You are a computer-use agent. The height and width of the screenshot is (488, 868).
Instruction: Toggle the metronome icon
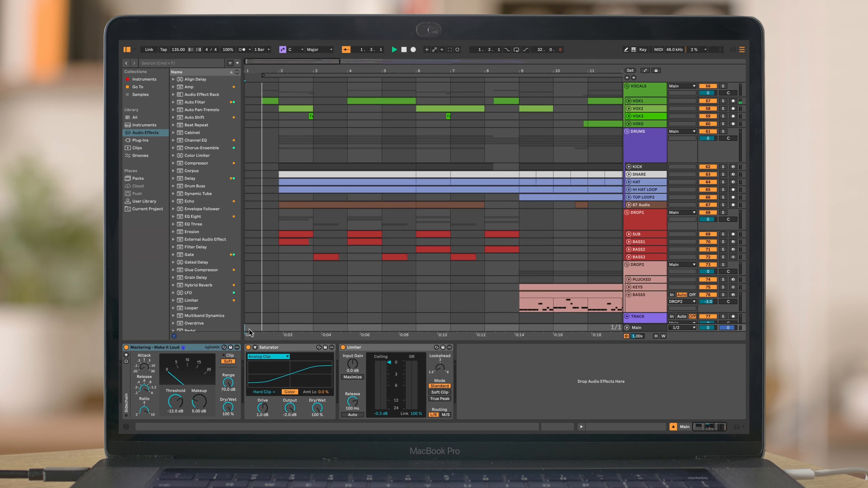(242, 49)
